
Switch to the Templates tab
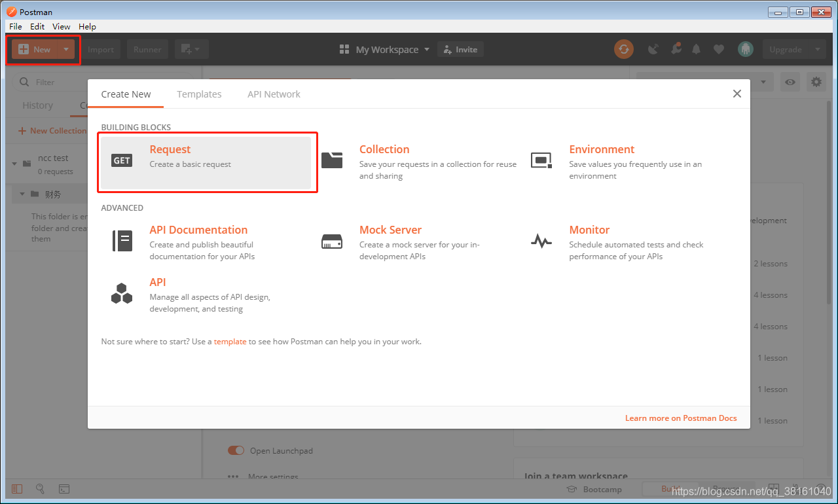pos(199,94)
